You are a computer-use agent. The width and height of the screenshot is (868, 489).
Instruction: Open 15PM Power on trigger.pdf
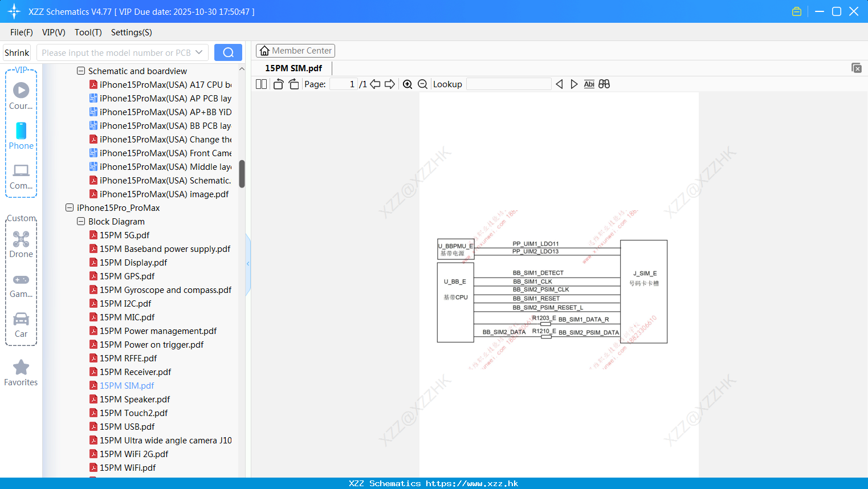coord(146,345)
